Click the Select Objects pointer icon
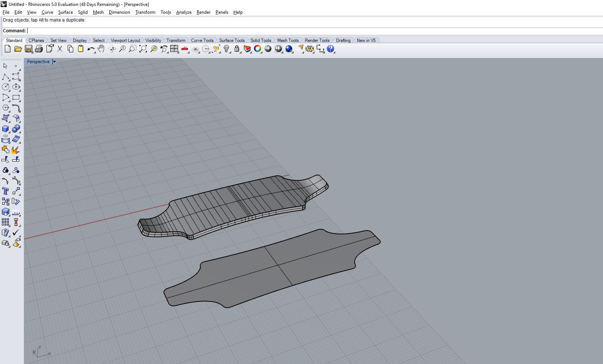Screen dimensions: 603x364 6,66
